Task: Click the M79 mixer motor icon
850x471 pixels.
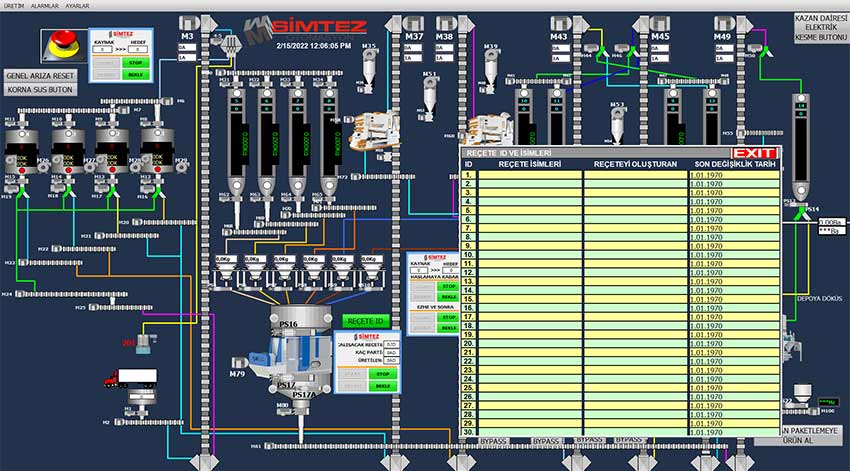Action: pos(239,363)
